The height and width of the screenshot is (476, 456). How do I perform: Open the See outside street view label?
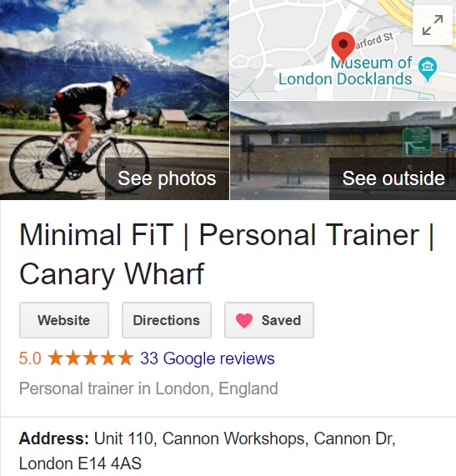(x=393, y=178)
